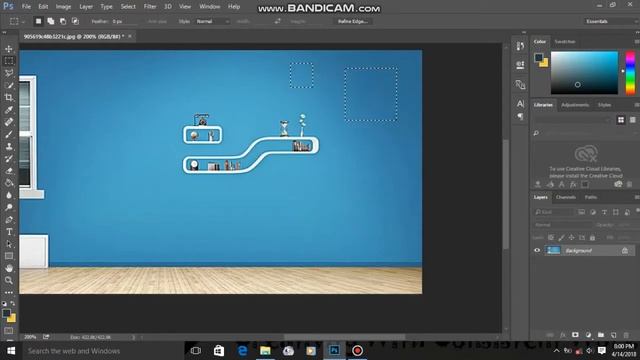Open the Color panel flyout menu
640x360 pixels.
(637, 42)
